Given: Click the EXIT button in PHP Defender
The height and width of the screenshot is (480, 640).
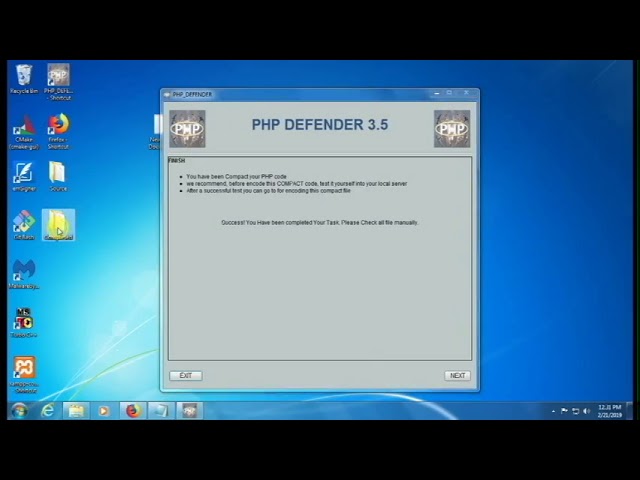Looking at the screenshot, I should click(x=186, y=376).
